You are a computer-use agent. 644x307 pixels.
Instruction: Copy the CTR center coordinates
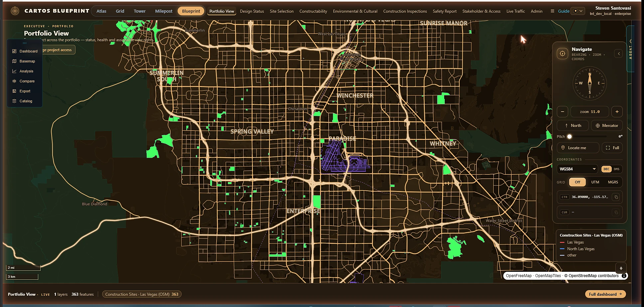[x=616, y=197]
